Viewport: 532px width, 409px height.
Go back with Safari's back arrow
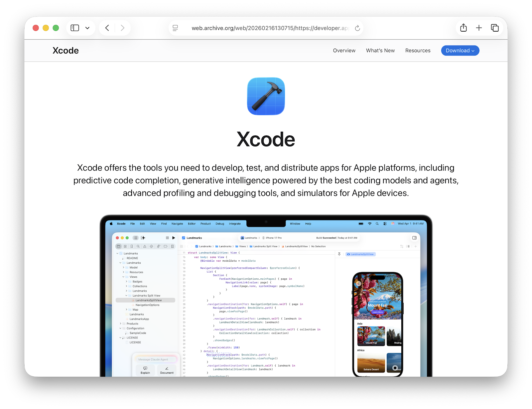tap(107, 28)
